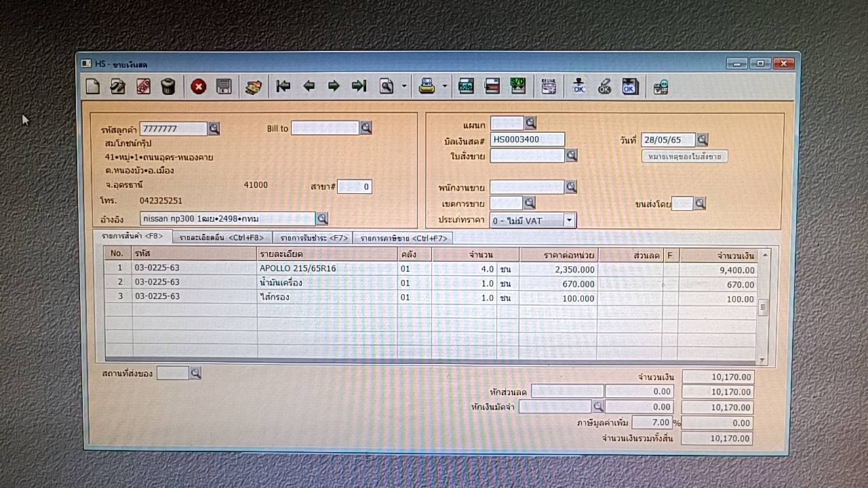Switch to รายการภาษีขาย <Ctrl+F7> tab
The image size is (868, 488).
[403, 238]
